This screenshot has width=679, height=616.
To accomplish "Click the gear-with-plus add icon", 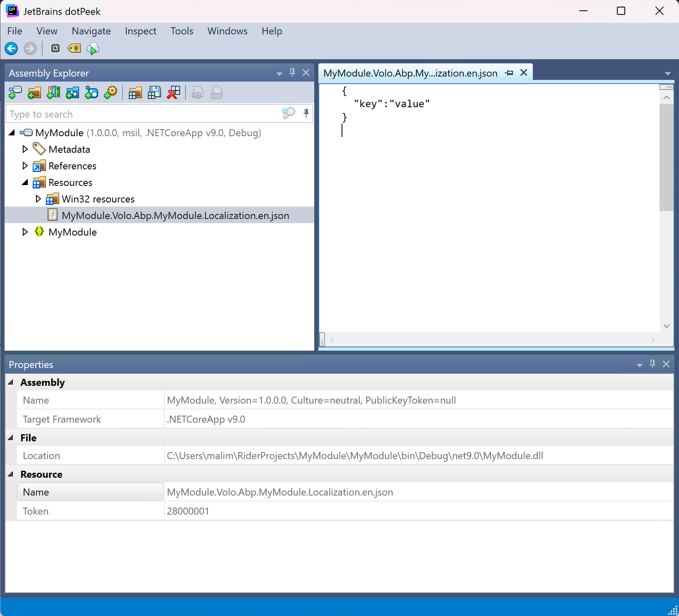I will (111, 92).
